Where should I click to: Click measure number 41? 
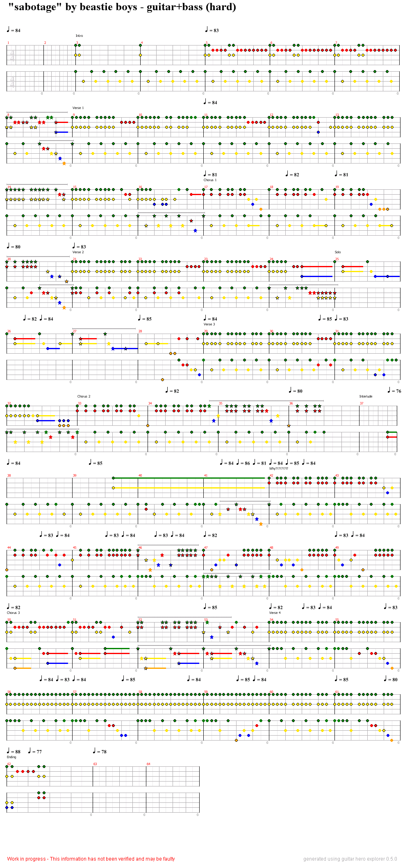point(206,475)
